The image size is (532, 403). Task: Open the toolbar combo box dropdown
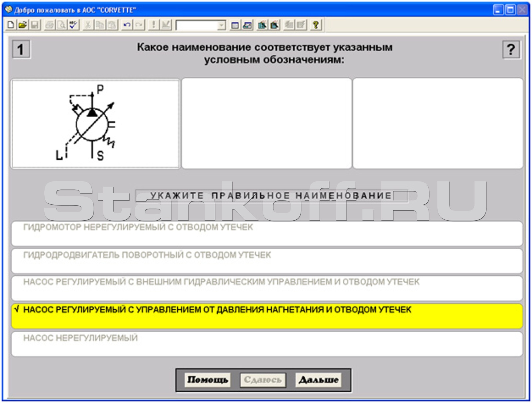[x=221, y=25]
